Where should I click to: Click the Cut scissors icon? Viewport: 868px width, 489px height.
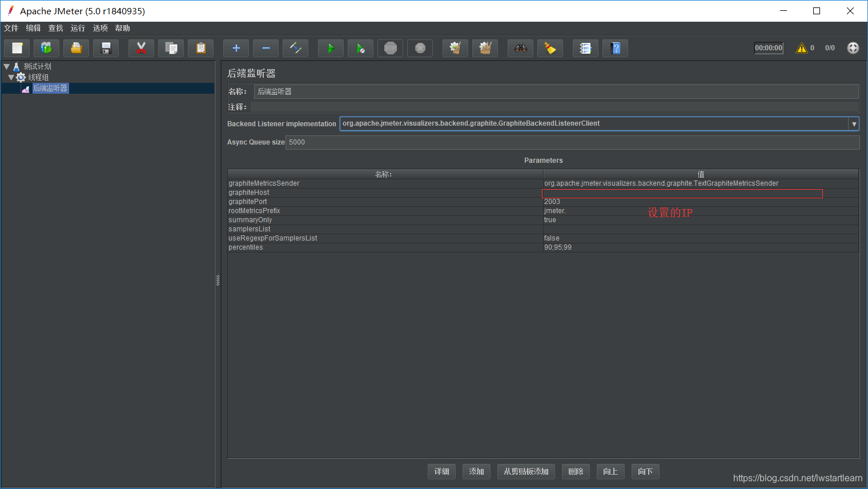point(141,48)
